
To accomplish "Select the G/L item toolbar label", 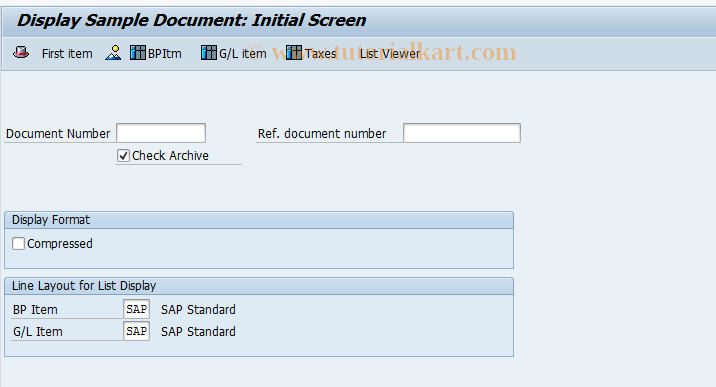I will (x=242, y=54).
